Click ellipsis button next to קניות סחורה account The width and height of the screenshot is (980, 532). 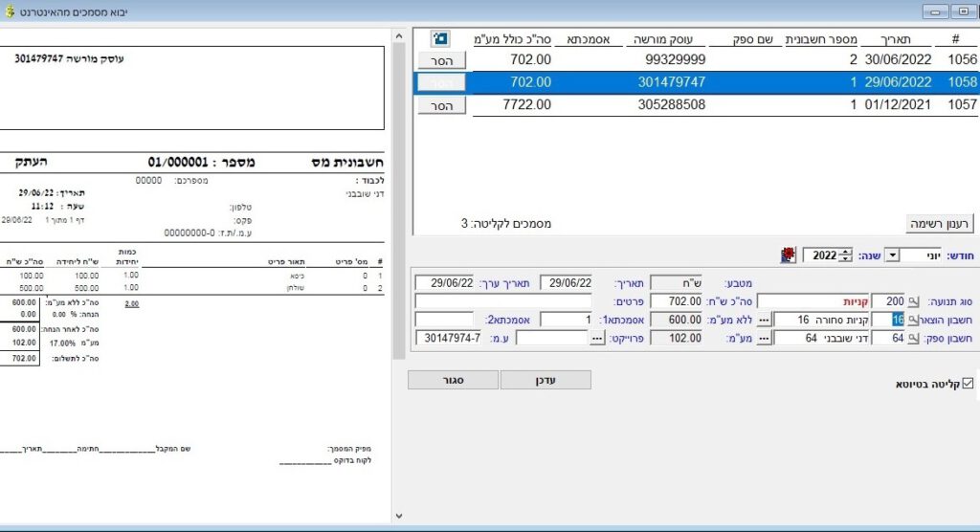(x=764, y=321)
